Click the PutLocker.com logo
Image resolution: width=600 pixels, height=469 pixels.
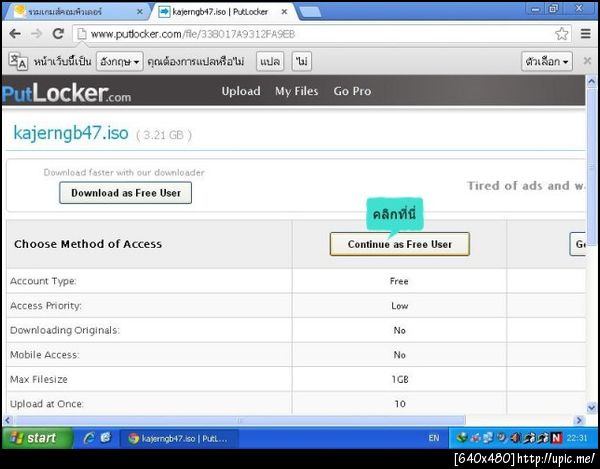coord(67,93)
